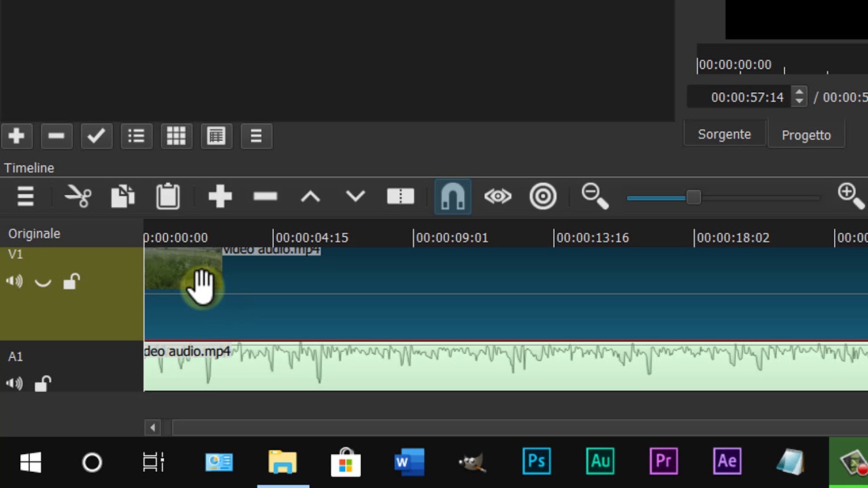Click the Timeline panel title
868x488 pixels.
[29, 168]
